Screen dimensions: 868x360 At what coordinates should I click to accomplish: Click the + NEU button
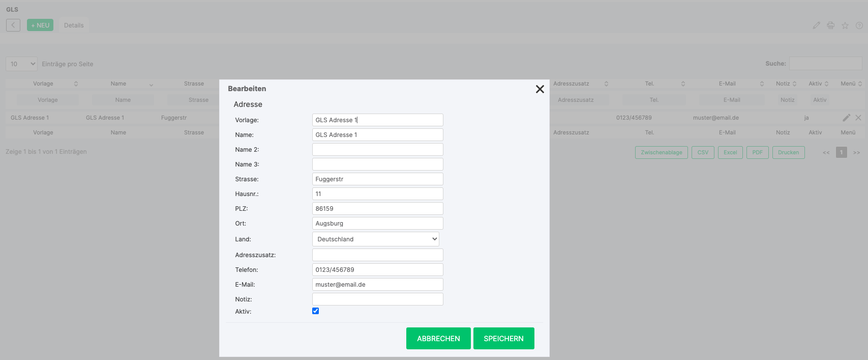pyautogui.click(x=40, y=25)
